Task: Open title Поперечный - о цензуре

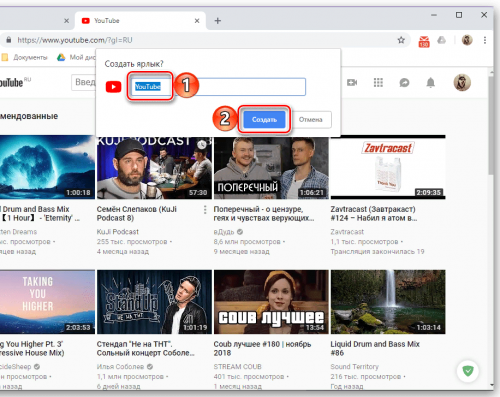Action: pos(264,214)
